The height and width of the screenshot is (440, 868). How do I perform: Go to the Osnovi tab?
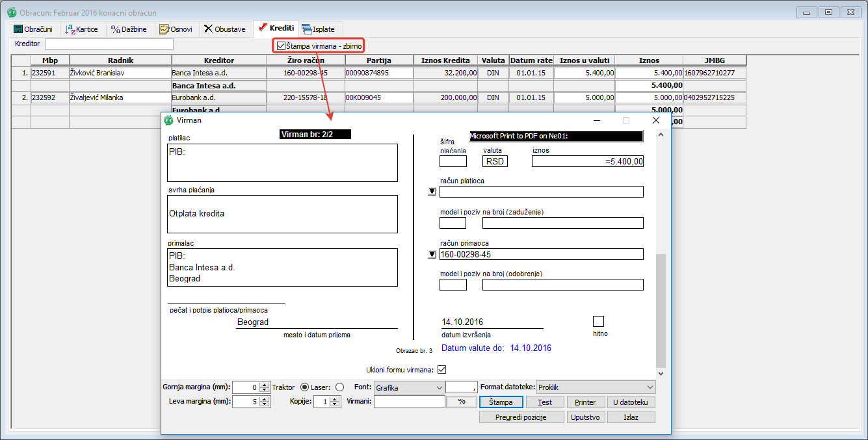[176, 29]
